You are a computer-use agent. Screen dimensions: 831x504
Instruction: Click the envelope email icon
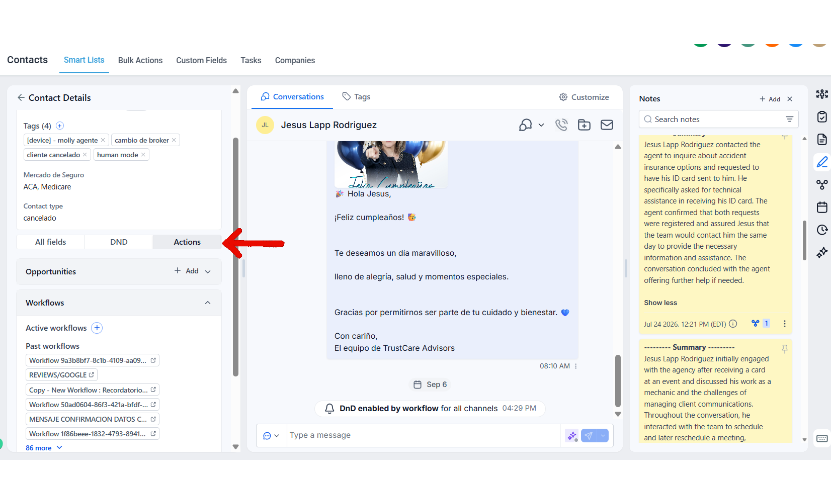[x=606, y=125]
